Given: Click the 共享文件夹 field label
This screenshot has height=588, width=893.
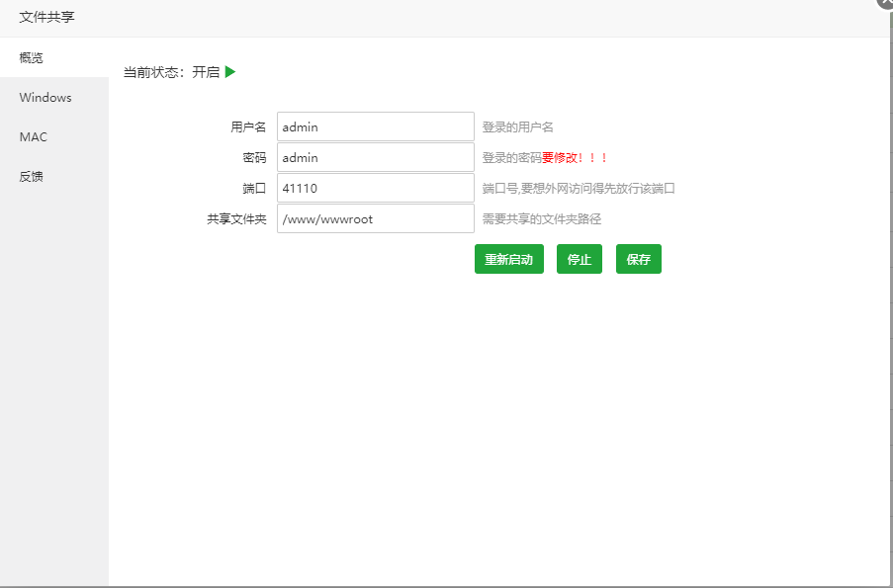Looking at the screenshot, I should tap(236, 219).
